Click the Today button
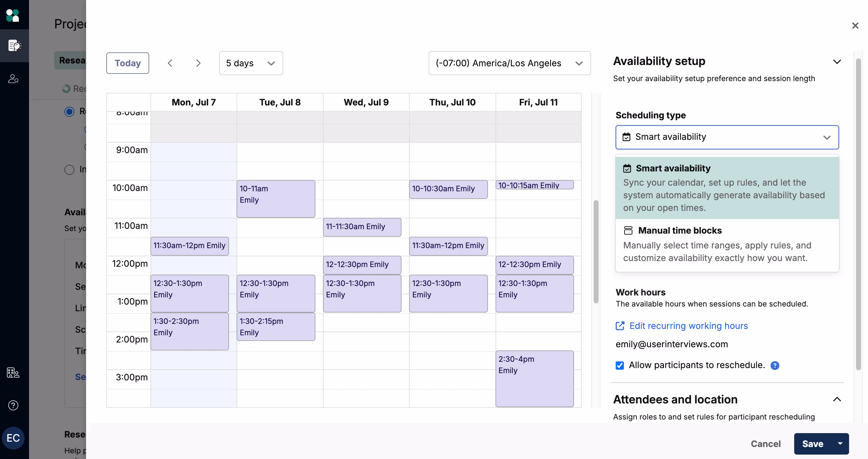Image resolution: width=868 pixels, height=459 pixels. click(127, 63)
